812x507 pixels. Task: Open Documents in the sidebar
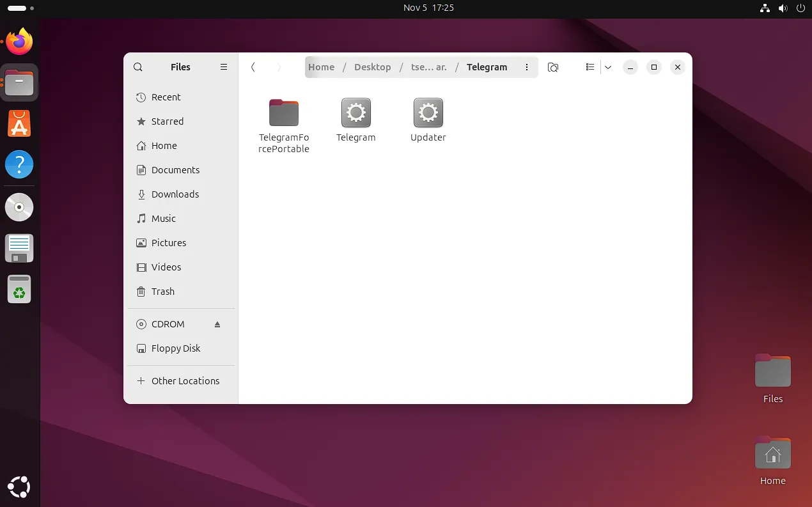pyautogui.click(x=181, y=170)
